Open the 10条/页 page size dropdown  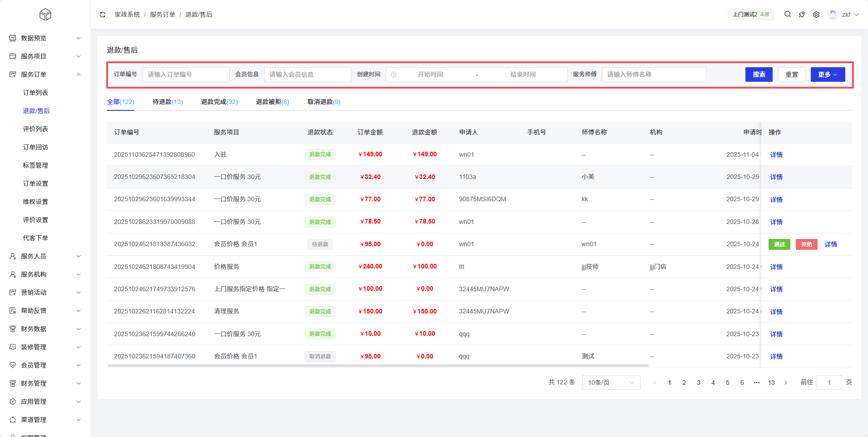[x=611, y=382]
